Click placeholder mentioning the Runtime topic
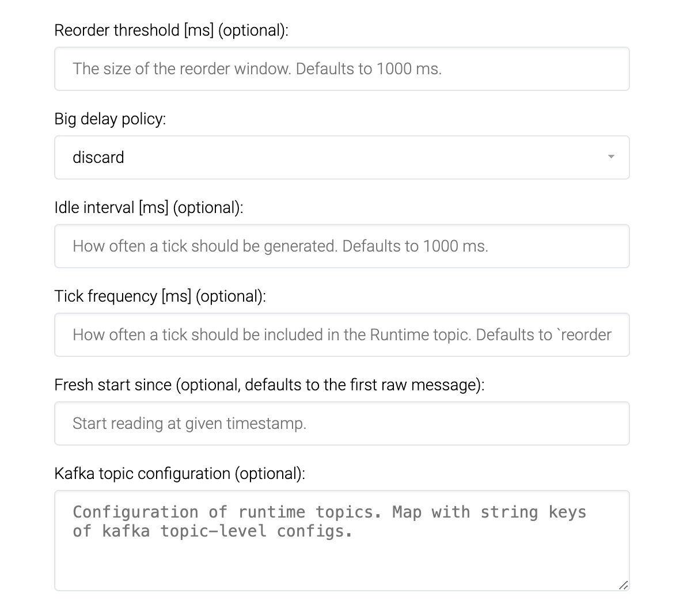 pyautogui.click(x=341, y=335)
